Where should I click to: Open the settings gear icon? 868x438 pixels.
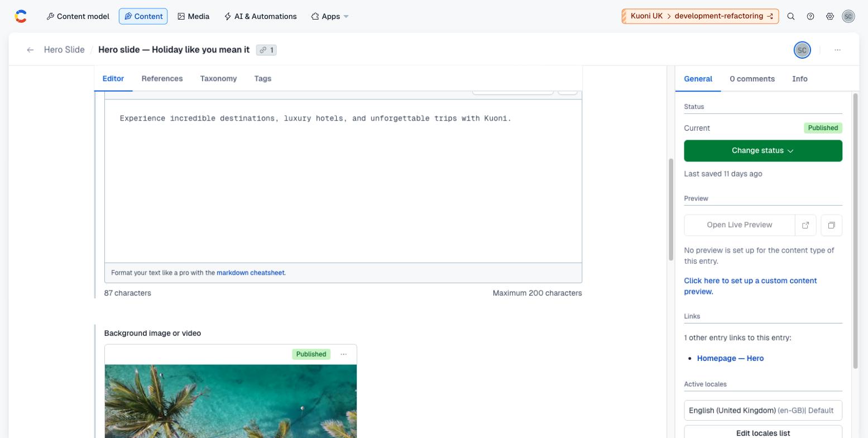[830, 17]
